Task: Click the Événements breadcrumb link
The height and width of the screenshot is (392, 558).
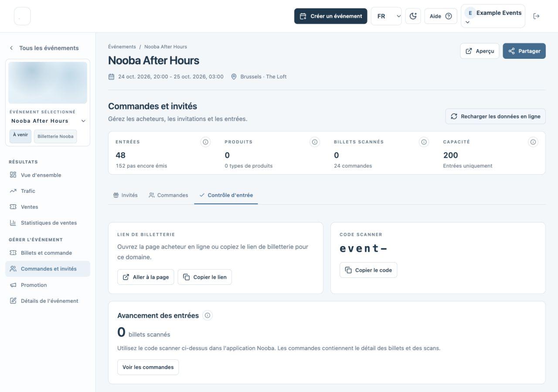Action: (122, 47)
